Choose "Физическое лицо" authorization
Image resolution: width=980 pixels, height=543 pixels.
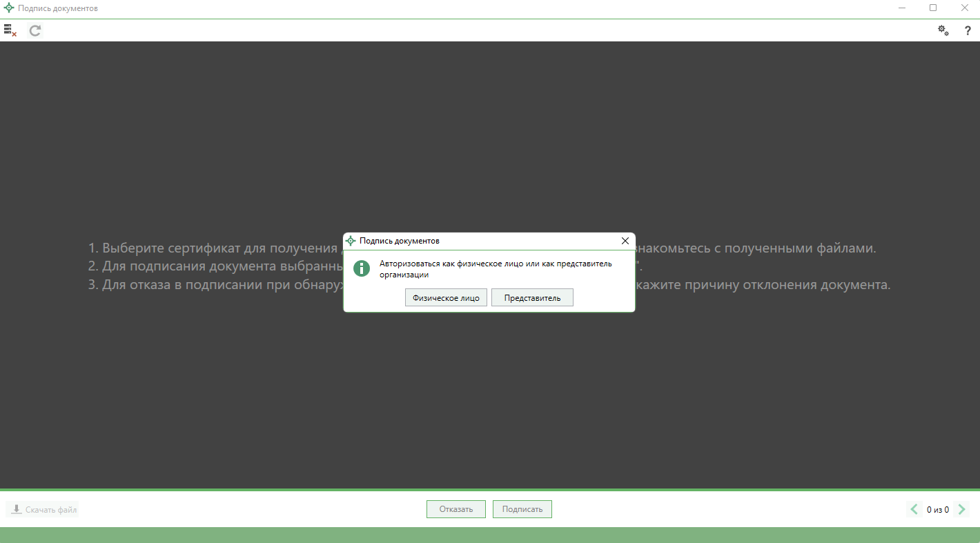pos(446,297)
